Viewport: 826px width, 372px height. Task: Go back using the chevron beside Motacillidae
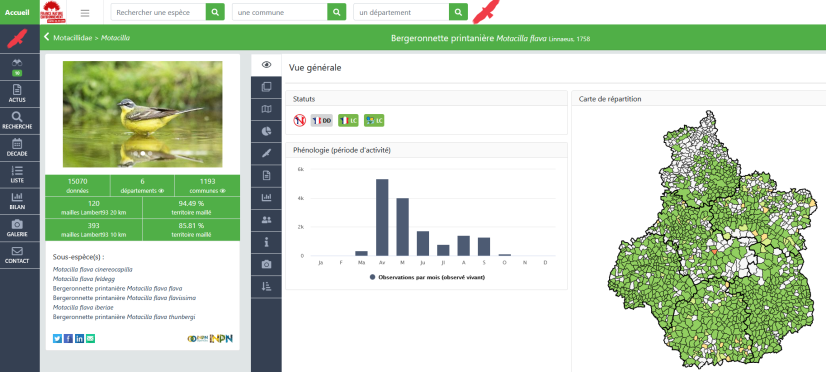click(x=47, y=37)
